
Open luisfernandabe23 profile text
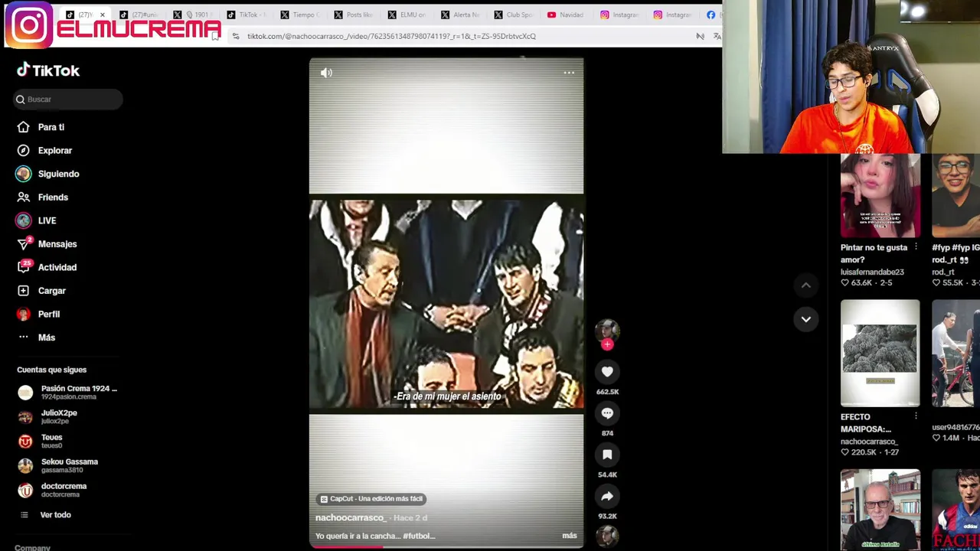point(872,272)
